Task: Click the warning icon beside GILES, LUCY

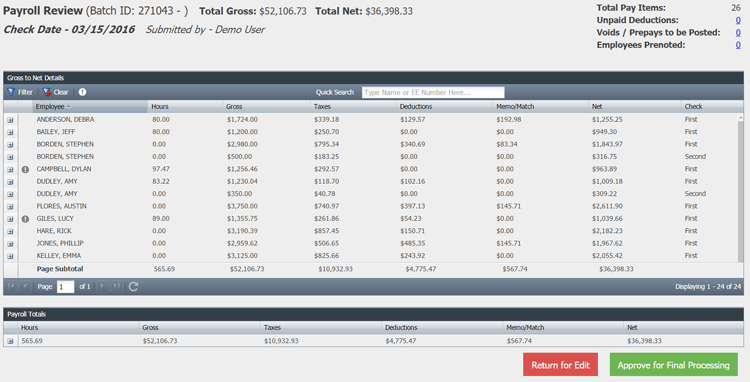Action: click(25, 219)
